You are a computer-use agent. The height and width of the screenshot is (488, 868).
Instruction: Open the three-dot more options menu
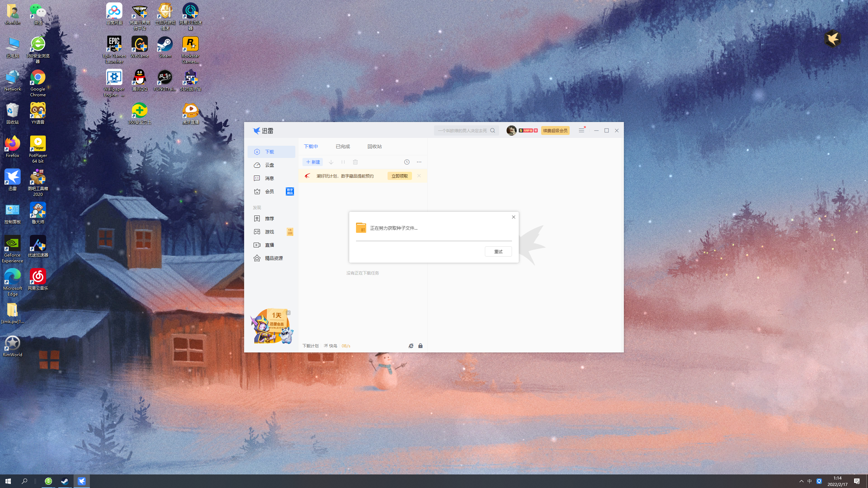pos(419,162)
